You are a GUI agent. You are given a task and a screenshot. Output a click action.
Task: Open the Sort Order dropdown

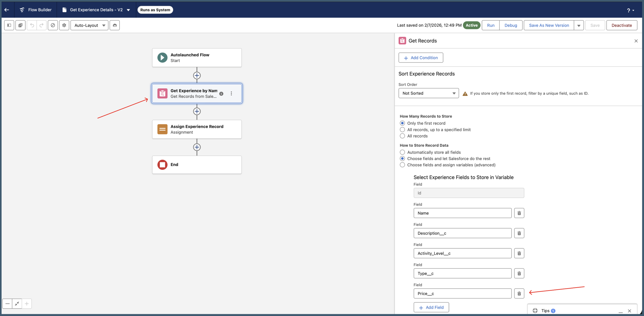[x=428, y=93]
